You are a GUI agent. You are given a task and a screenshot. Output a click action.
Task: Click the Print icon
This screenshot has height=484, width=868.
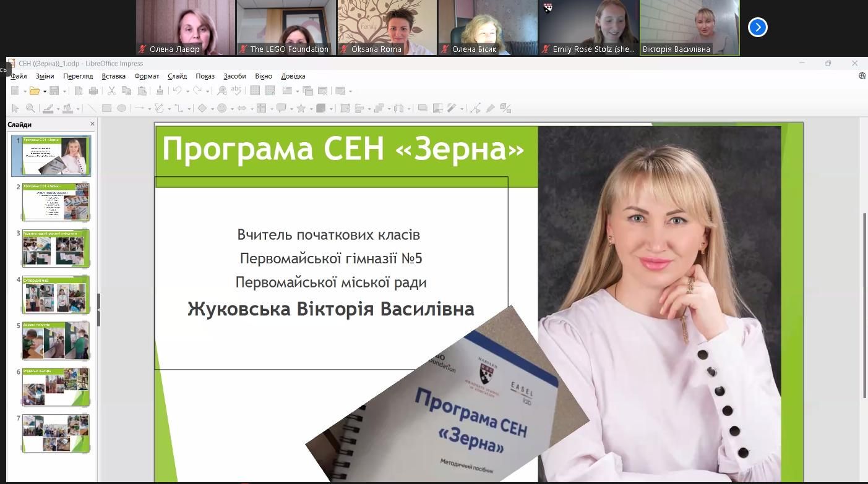tap(93, 91)
